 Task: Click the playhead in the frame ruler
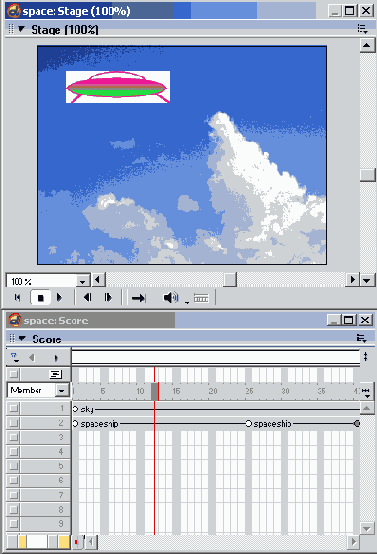coord(155,391)
